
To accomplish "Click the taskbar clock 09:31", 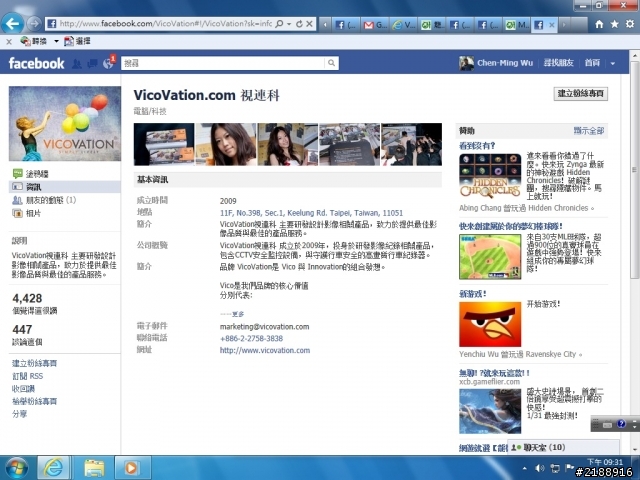I will click(x=605, y=462).
